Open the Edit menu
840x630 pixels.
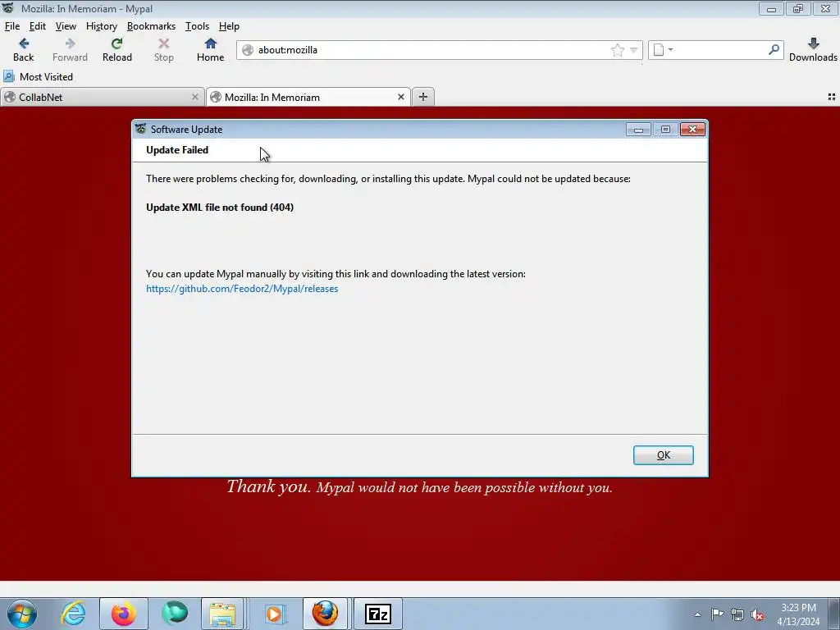[38, 26]
